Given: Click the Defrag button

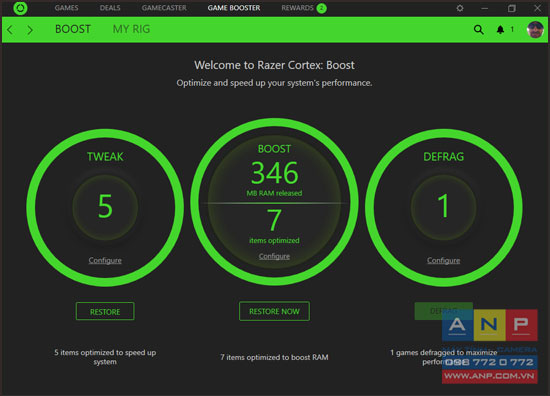Looking at the screenshot, I should tap(443, 311).
